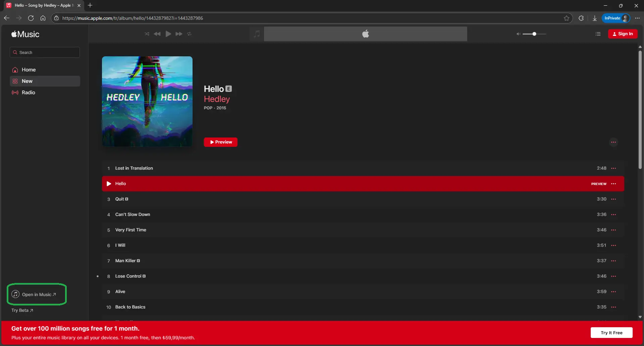644x346 pixels.
Task: Select the Lose Control track
Action: coord(363,276)
